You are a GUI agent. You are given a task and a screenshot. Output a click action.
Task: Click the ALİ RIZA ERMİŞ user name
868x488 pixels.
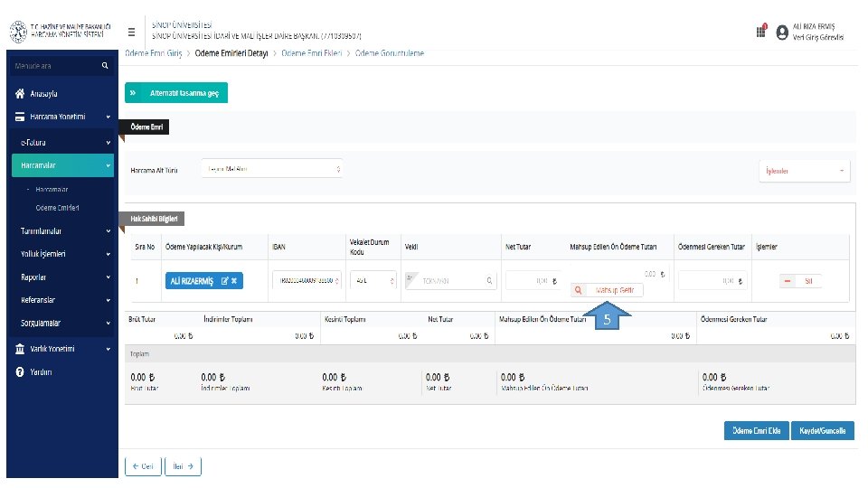[814, 26]
